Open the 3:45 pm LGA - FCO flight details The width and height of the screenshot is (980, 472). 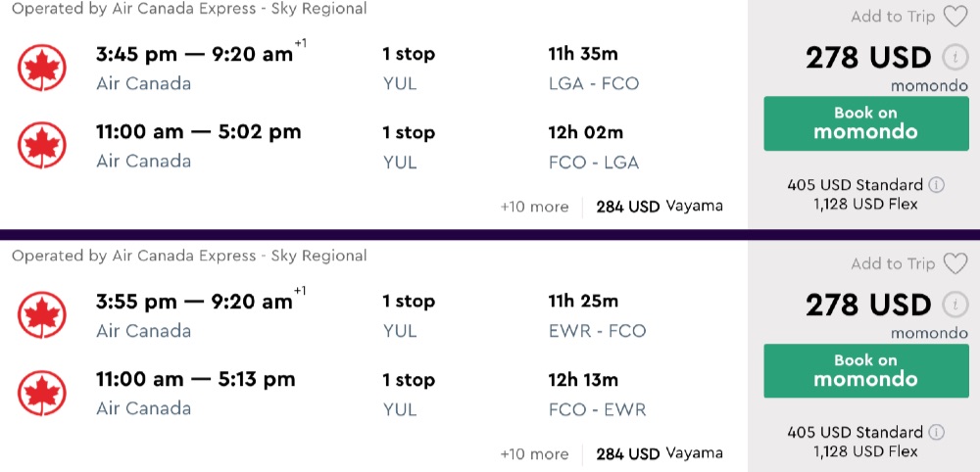point(194,55)
